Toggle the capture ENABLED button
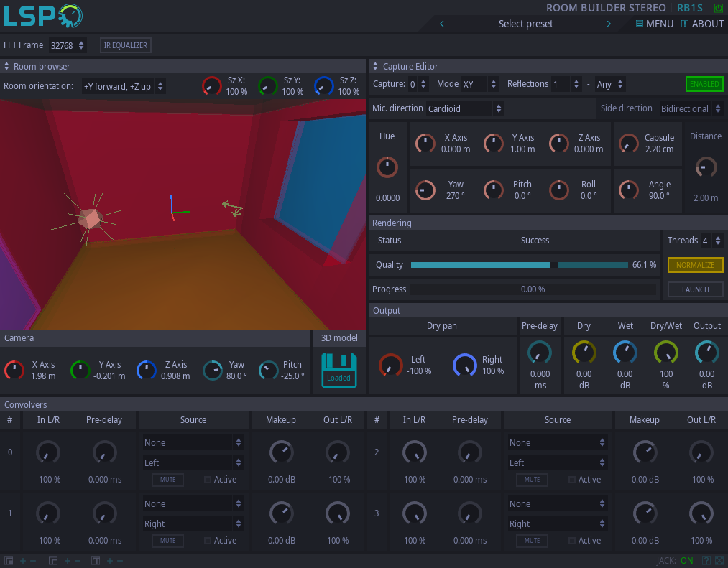Viewport: 728px width, 568px height. click(704, 84)
